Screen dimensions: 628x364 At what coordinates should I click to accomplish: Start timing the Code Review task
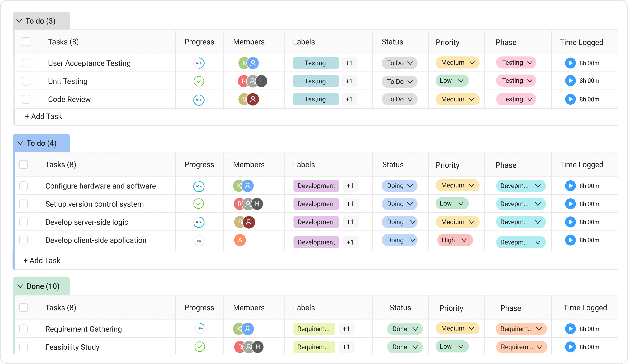tap(571, 99)
